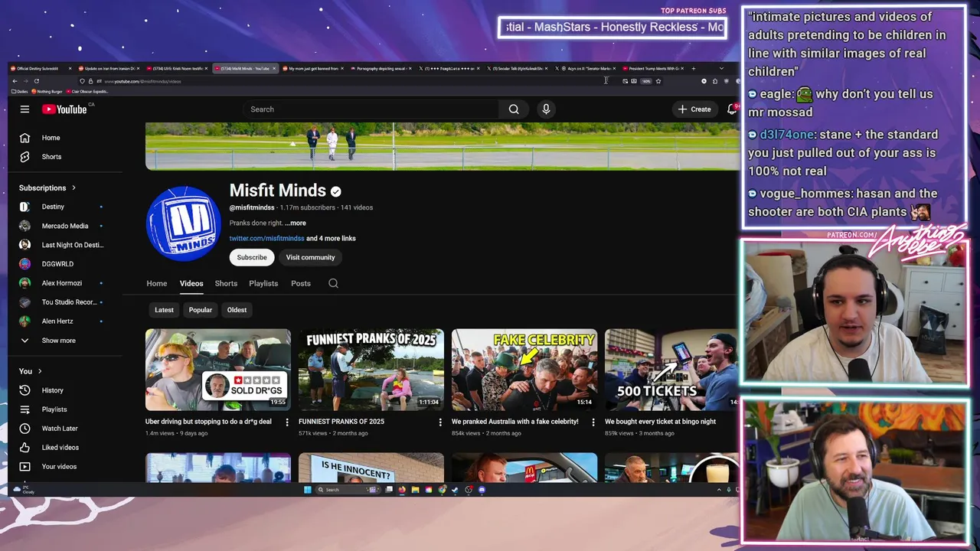The height and width of the screenshot is (551, 980).
Task: Expand channel description with ...more
Action: pyautogui.click(x=296, y=223)
